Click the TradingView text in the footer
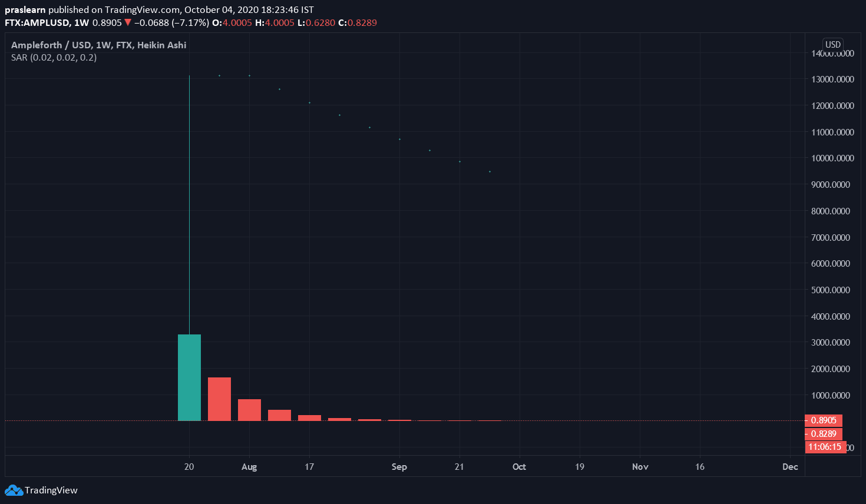Viewport: 866px width, 504px height. (x=51, y=490)
